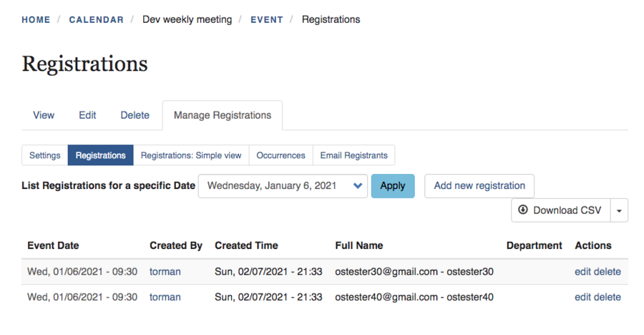Navigate to CALENDAR breadcrumb link
This screenshot has width=644, height=335.
[x=96, y=20]
